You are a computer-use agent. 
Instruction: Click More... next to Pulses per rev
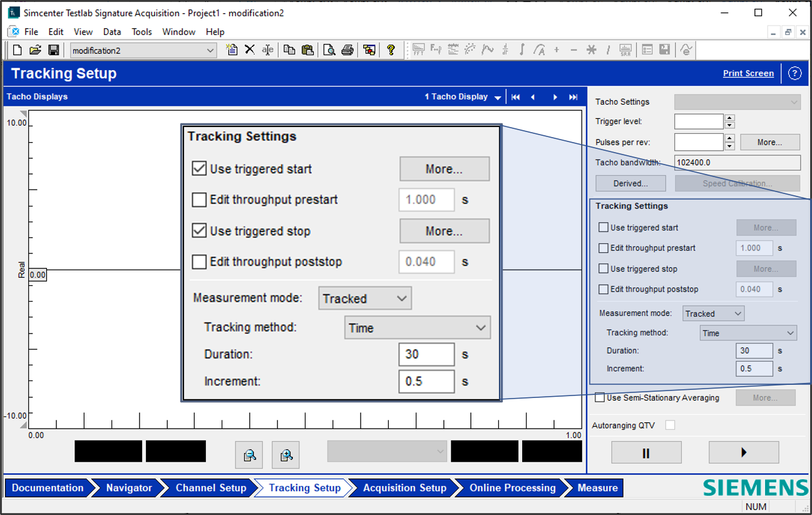(769, 142)
